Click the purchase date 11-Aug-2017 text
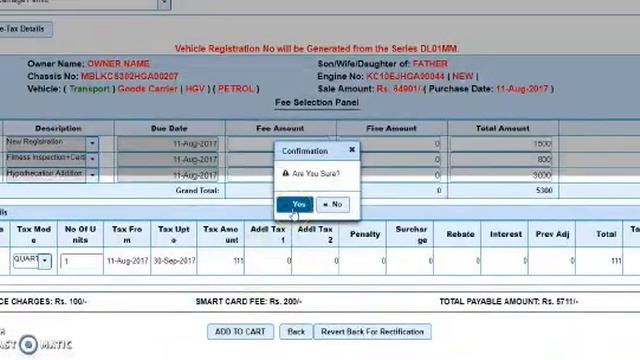Viewport: 640px width, 360px height. pos(522,89)
